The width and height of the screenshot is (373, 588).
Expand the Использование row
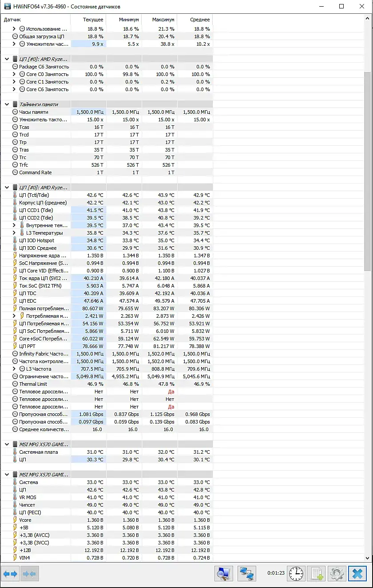pos(14,29)
